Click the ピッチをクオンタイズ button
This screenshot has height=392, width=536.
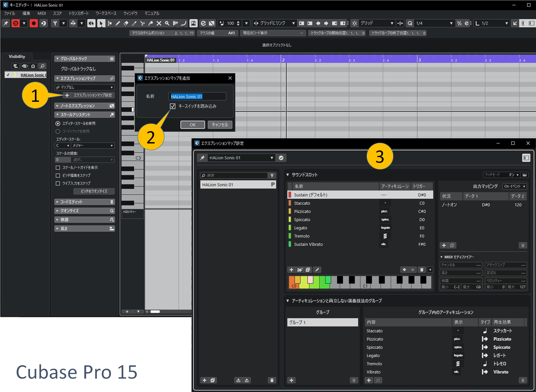coord(94,191)
